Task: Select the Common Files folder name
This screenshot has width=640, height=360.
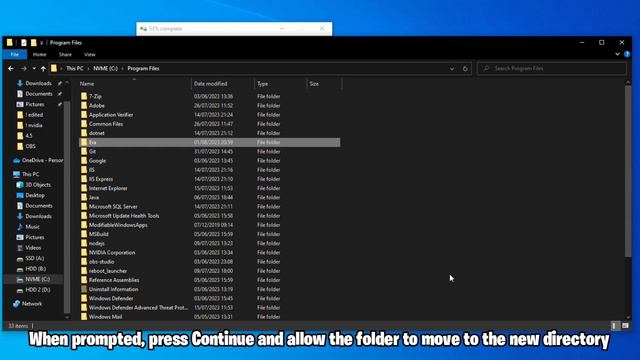Action: (106, 124)
